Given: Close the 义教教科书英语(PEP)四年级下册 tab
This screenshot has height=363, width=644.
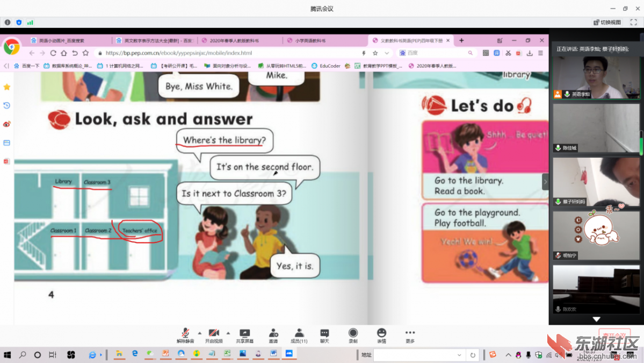Looking at the screenshot, I should 448,40.
